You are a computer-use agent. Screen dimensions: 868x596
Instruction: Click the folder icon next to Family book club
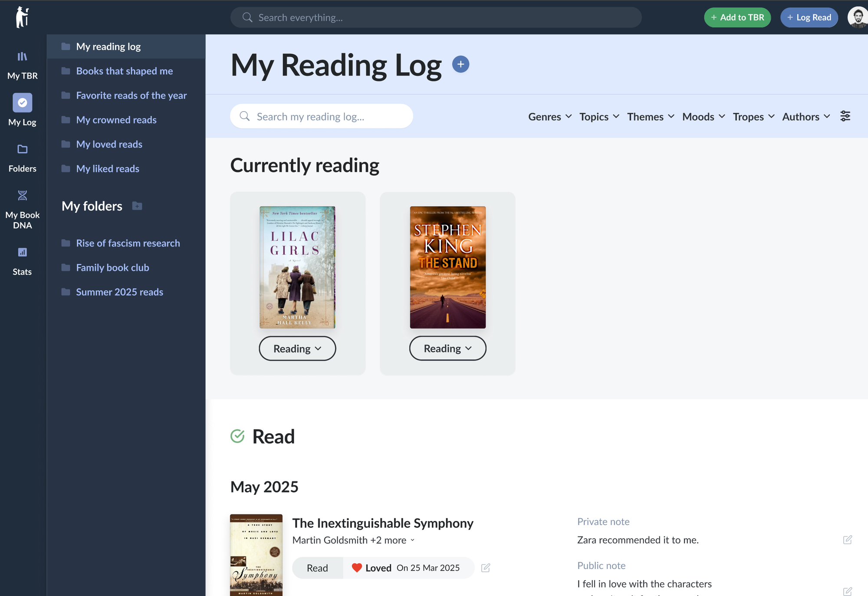[66, 267]
